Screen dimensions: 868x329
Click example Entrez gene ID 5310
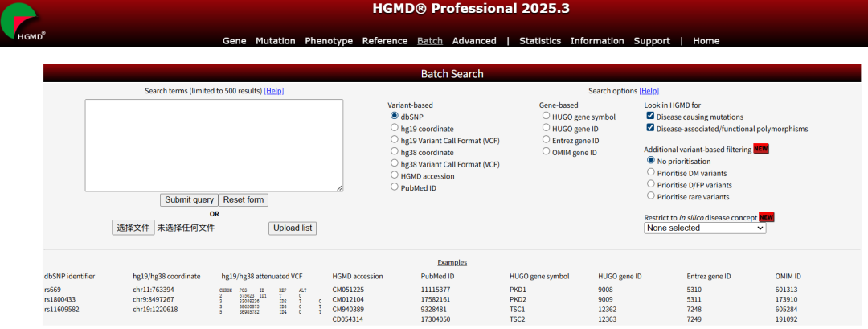coord(694,290)
